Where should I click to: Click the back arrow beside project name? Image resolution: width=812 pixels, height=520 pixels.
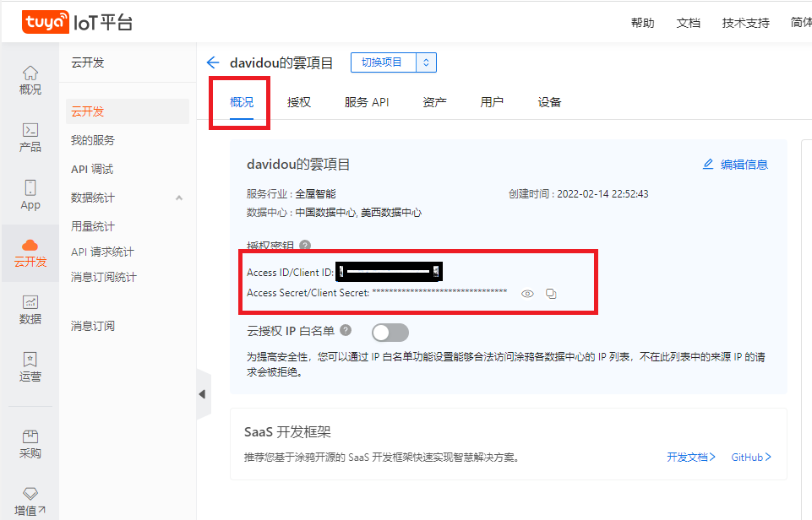pyautogui.click(x=213, y=62)
